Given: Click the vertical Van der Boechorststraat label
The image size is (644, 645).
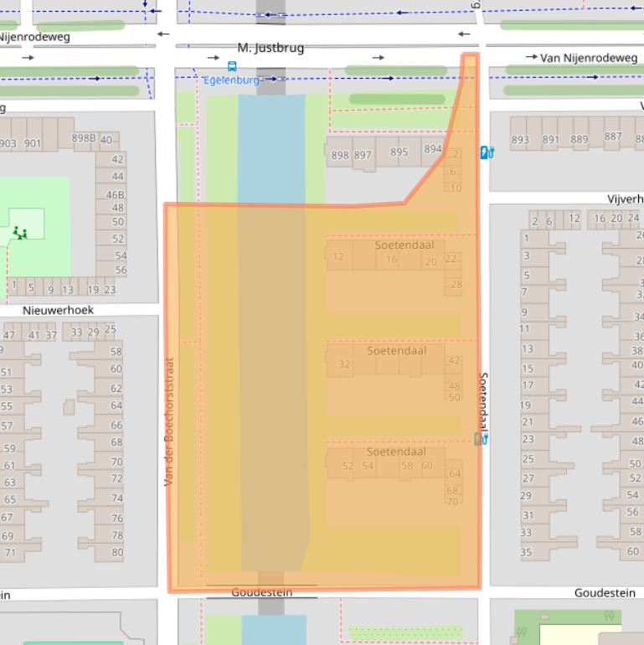Looking at the screenshot, I should (168, 421).
